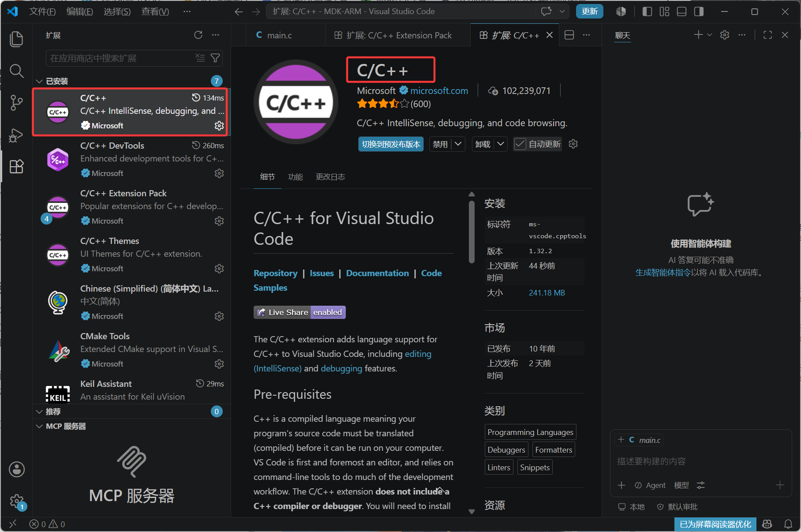Open the Search view in activity bar
The image size is (801, 532).
16,71
